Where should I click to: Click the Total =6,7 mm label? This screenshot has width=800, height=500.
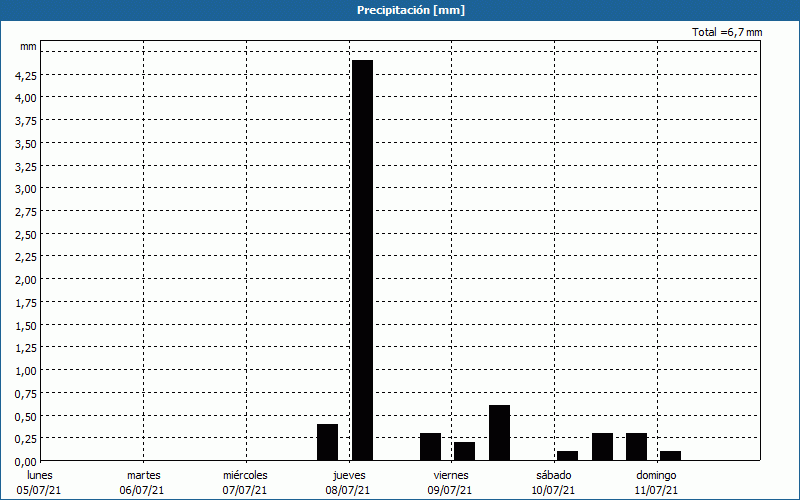click(x=727, y=32)
